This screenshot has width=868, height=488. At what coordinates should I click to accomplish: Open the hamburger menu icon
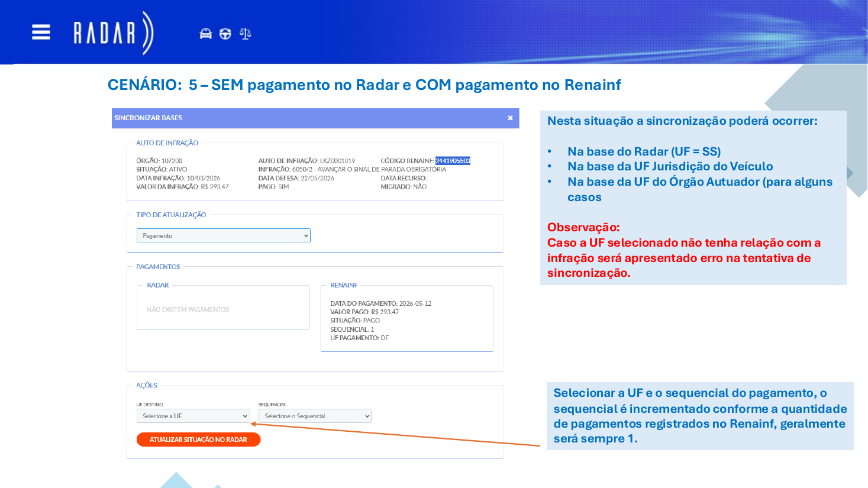[41, 32]
